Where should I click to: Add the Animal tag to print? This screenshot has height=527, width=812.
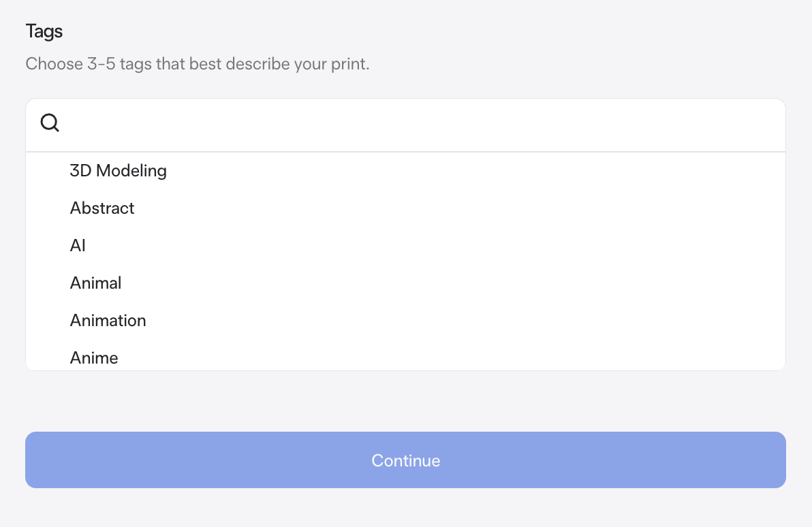pos(405,283)
